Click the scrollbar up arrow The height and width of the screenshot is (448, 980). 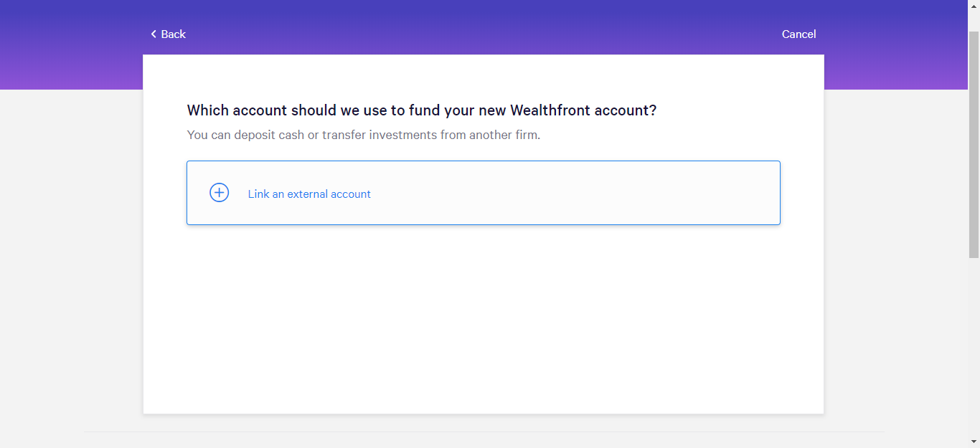click(x=974, y=5)
